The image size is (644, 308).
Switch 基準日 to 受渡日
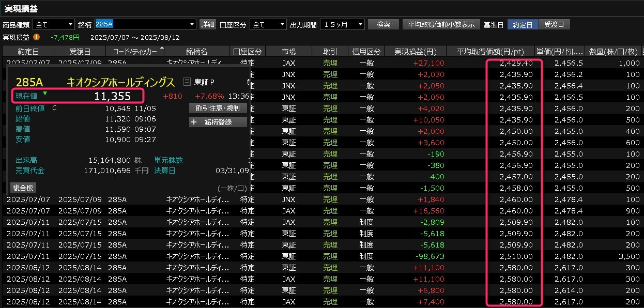pyautogui.click(x=554, y=24)
